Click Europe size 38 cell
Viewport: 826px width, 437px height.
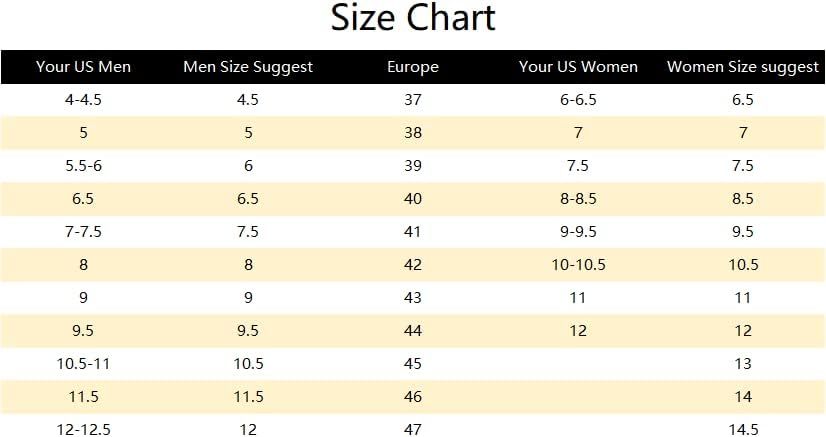click(413, 133)
